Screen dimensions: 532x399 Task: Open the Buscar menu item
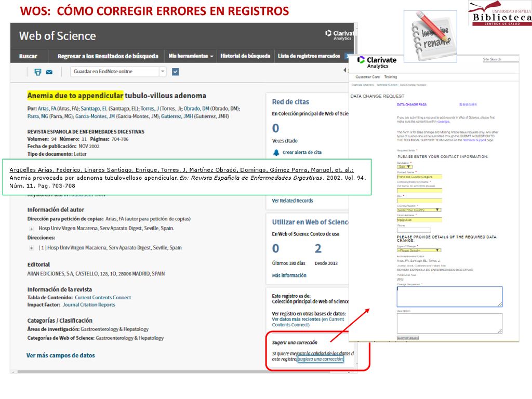coord(28,56)
